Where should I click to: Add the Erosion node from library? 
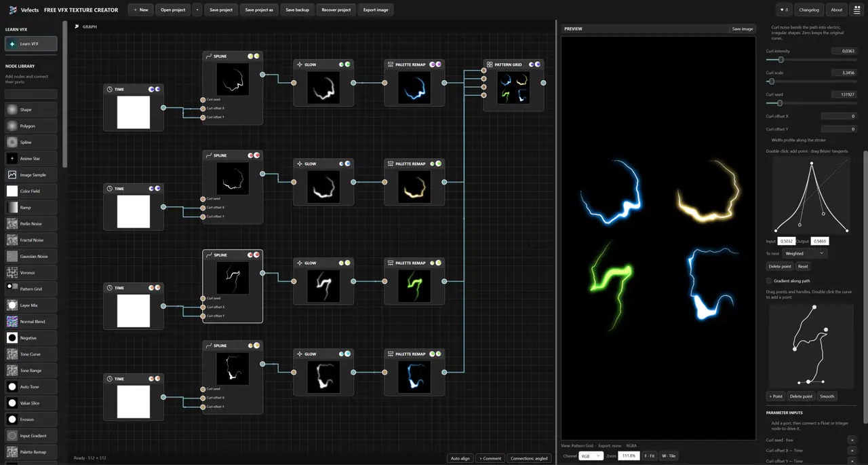coord(31,420)
